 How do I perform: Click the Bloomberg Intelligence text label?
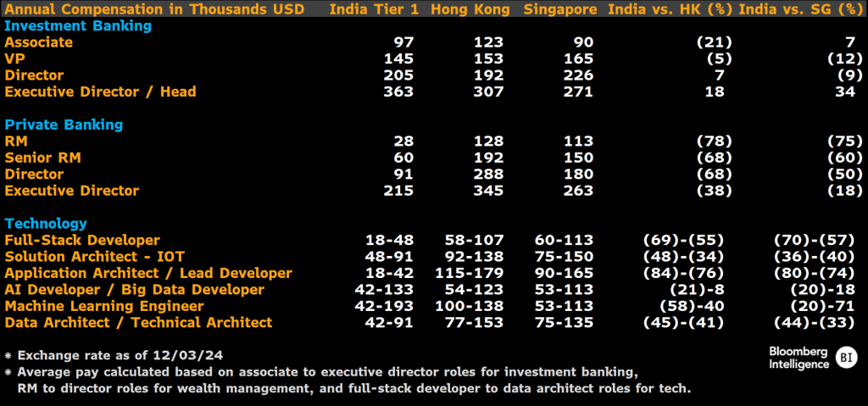click(x=799, y=358)
